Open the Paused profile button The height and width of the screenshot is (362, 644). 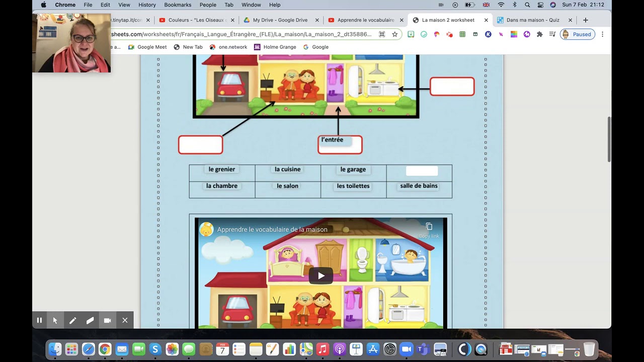(577, 34)
